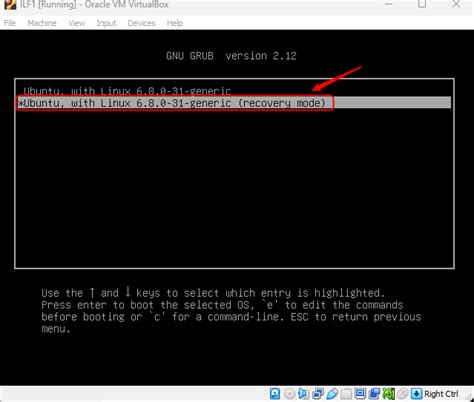Open the View menu
The image size is (474, 402).
77,23
